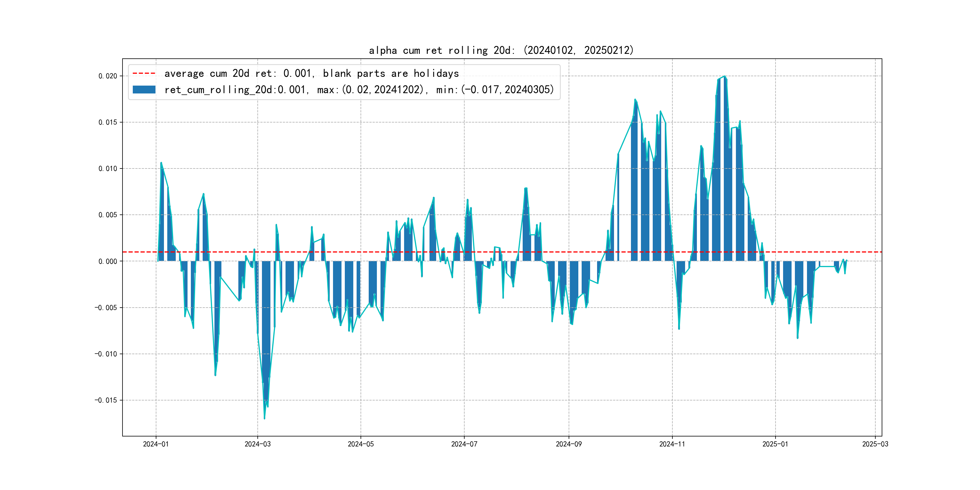Click the 2024-01 x-axis tick label
Screen dimensions: 980x490
coord(155,444)
